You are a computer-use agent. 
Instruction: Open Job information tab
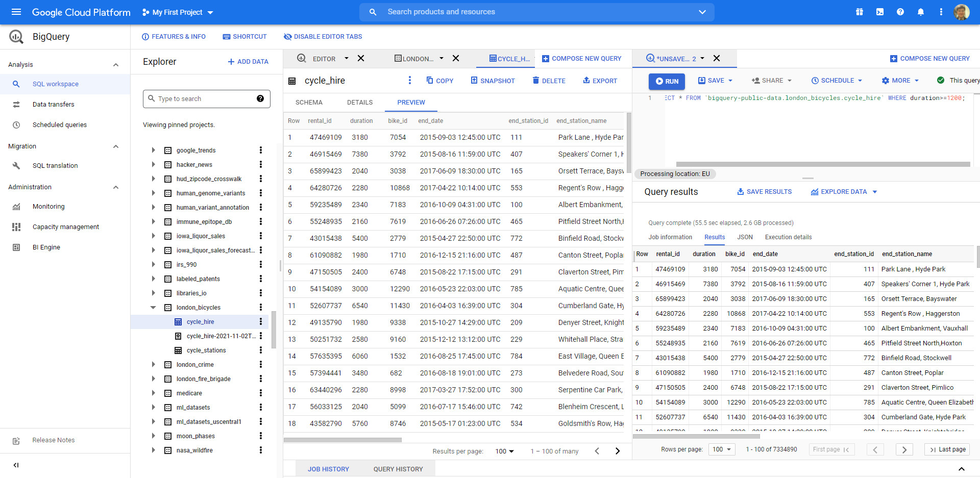670,237
